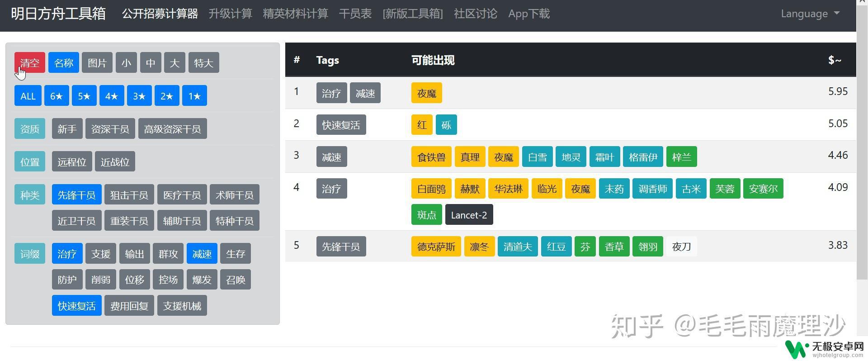Click the 种类 category label
Viewport: 868px width, 361px height.
(30, 195)
